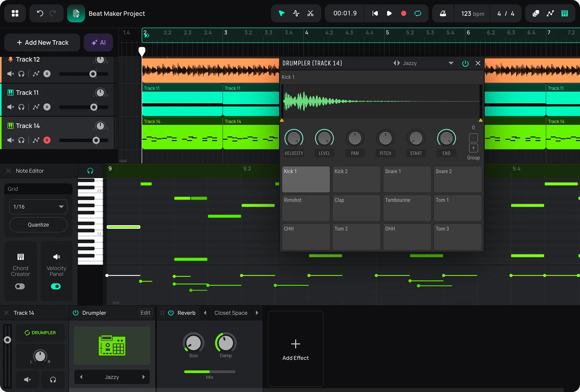Image resolution: width=580 pixels, height=392 pixels.
Task: Select the OHH drum pad
Action: tap(407, 237)
